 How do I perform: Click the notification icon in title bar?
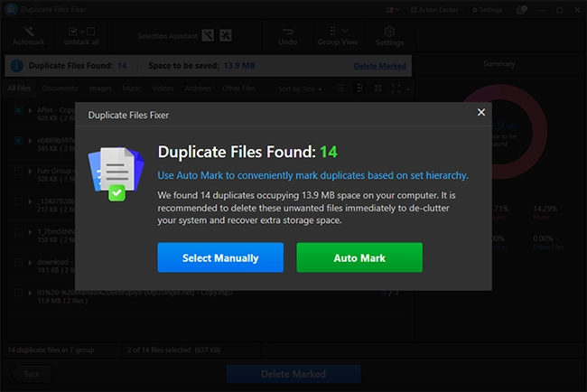[521, 10]
